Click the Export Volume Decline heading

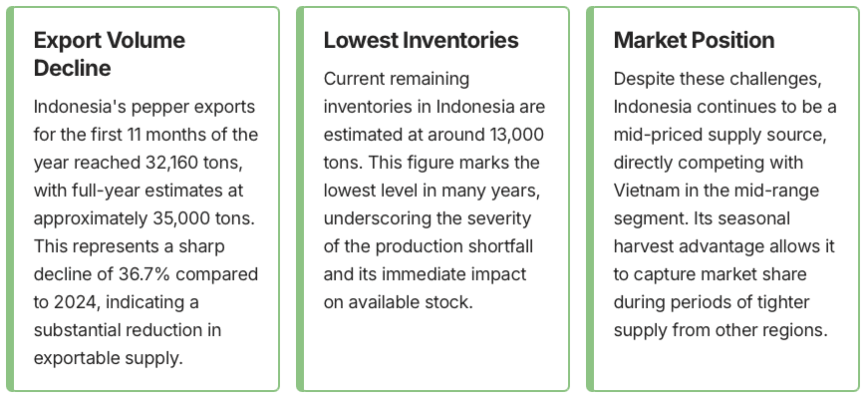(110, 54)
